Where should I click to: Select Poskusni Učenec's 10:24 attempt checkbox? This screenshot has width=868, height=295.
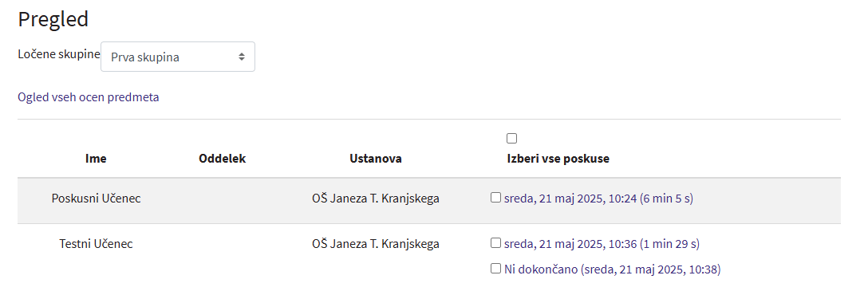point(495,197)
